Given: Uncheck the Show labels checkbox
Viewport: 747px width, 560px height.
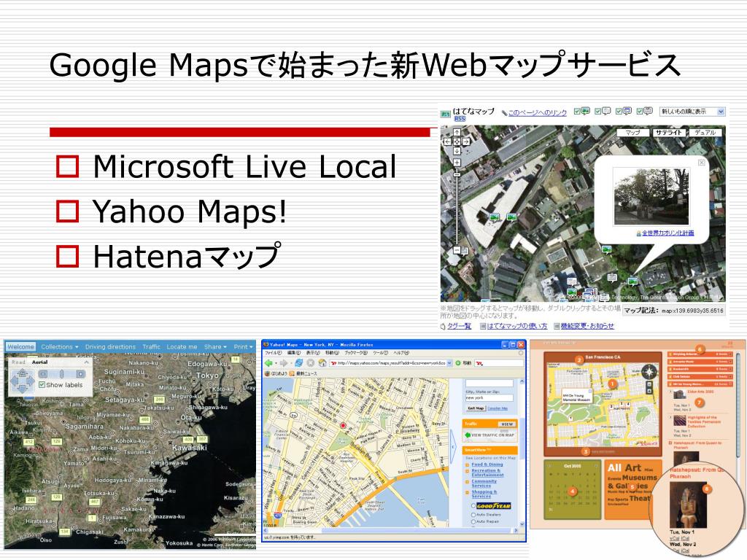Looking at the screenshot, I should pyautogui.click(x=42, y=385).
